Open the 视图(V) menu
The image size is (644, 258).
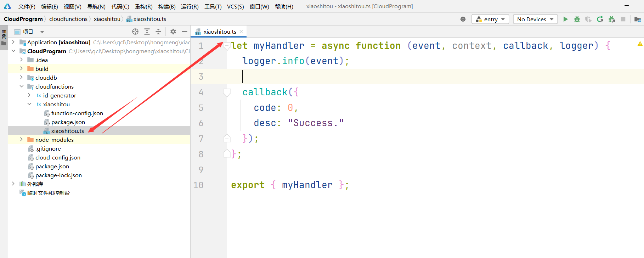tap(72, 6)
